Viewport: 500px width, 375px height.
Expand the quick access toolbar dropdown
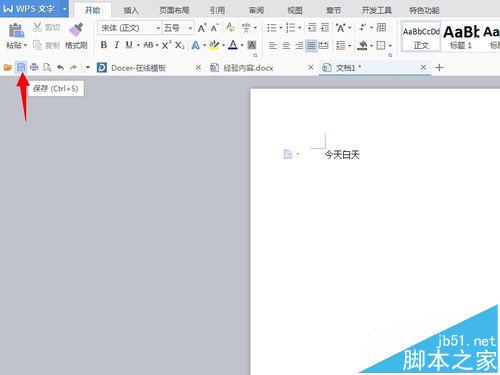(88, 68)
